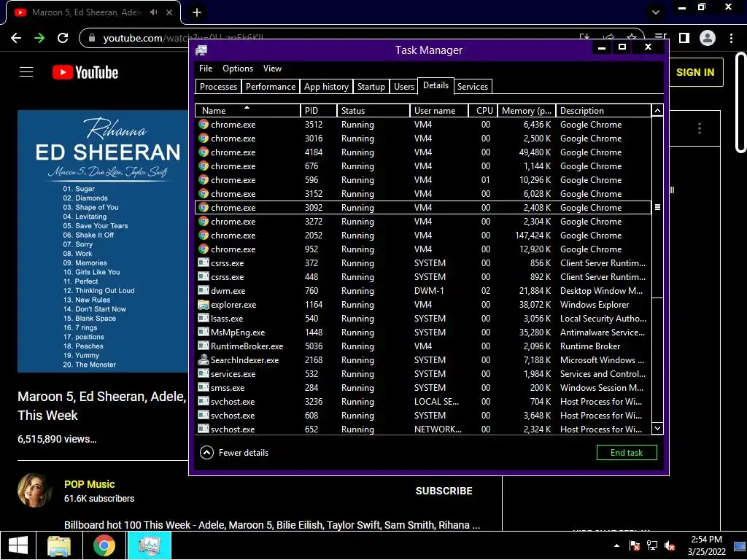Viewport: 747px width, 560px height.
Task: Select chrome.exe using 147,424 K memory
Action: pyautogui.click(x=423, y=236)
